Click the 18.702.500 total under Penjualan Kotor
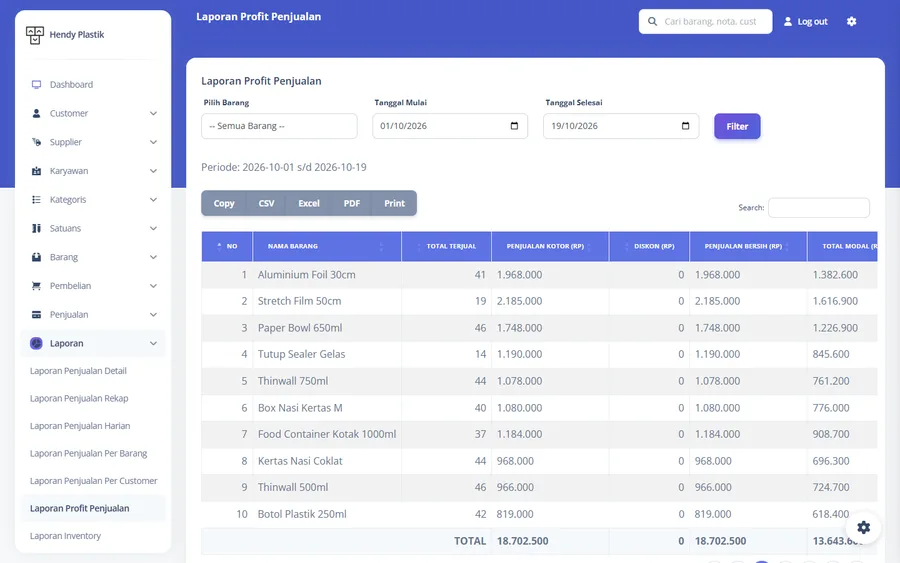Viewport: 900px width, 563px height. 522,541
